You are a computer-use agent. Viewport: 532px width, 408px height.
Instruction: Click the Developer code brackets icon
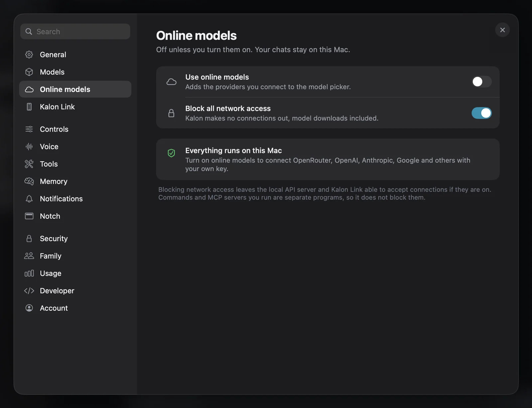29,291
